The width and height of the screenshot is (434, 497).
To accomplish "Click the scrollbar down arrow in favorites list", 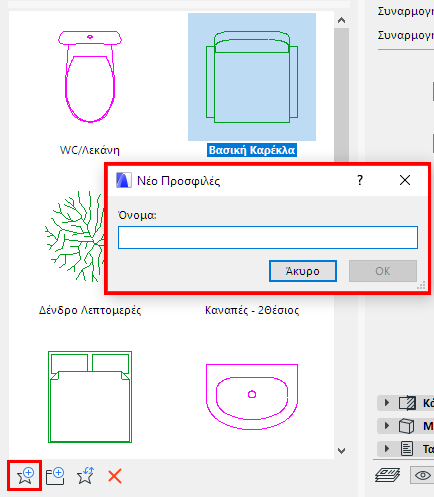I will click(341, 451).
